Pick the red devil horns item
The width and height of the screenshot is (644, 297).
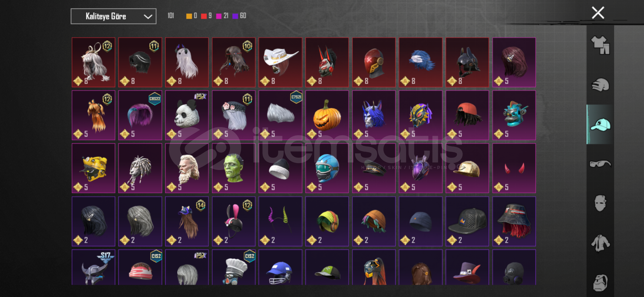[x=514, y=168]
